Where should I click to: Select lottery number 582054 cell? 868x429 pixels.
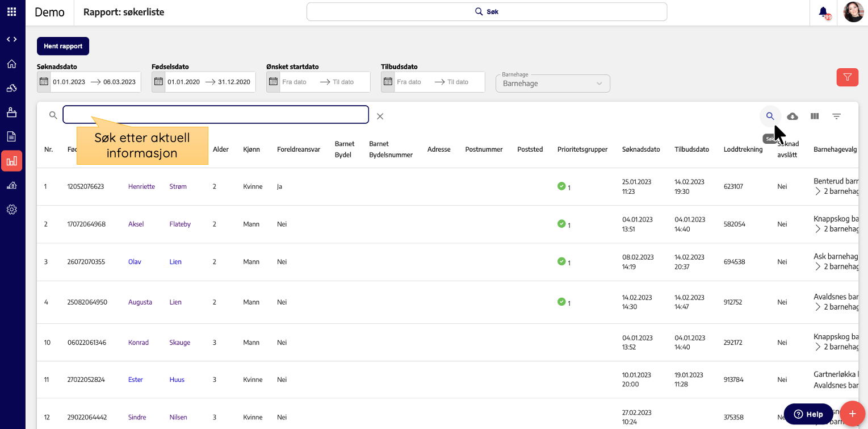(x=733, y=224)
